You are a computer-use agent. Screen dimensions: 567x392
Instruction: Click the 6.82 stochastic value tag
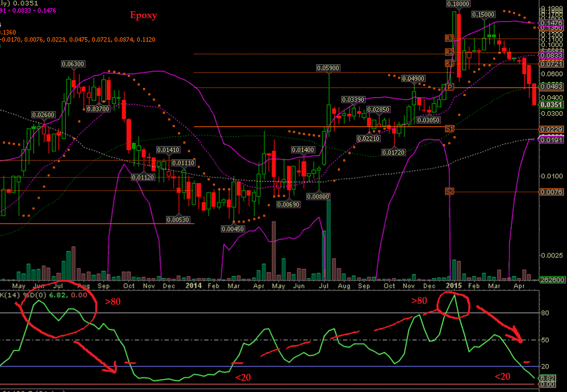[x=546, y=378]
